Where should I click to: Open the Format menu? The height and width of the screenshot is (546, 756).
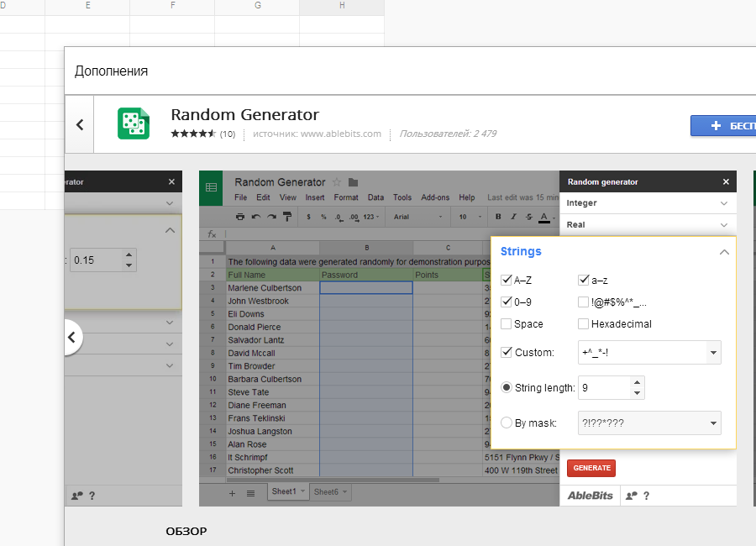click(x=346, y=197)
